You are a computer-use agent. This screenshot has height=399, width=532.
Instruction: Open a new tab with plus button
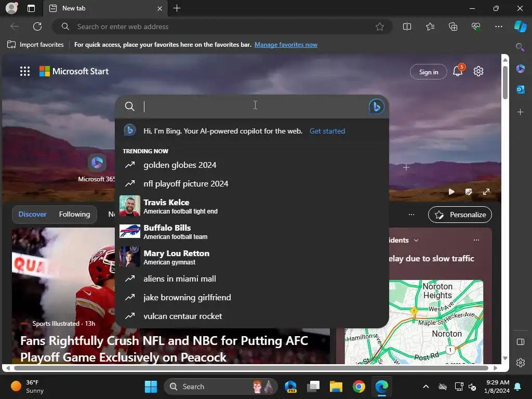point(177,8)
